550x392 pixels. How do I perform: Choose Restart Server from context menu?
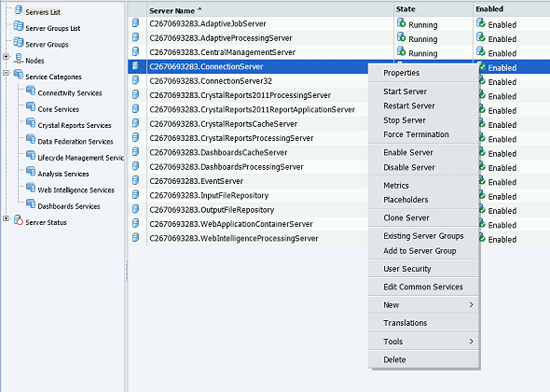(409, 106)
